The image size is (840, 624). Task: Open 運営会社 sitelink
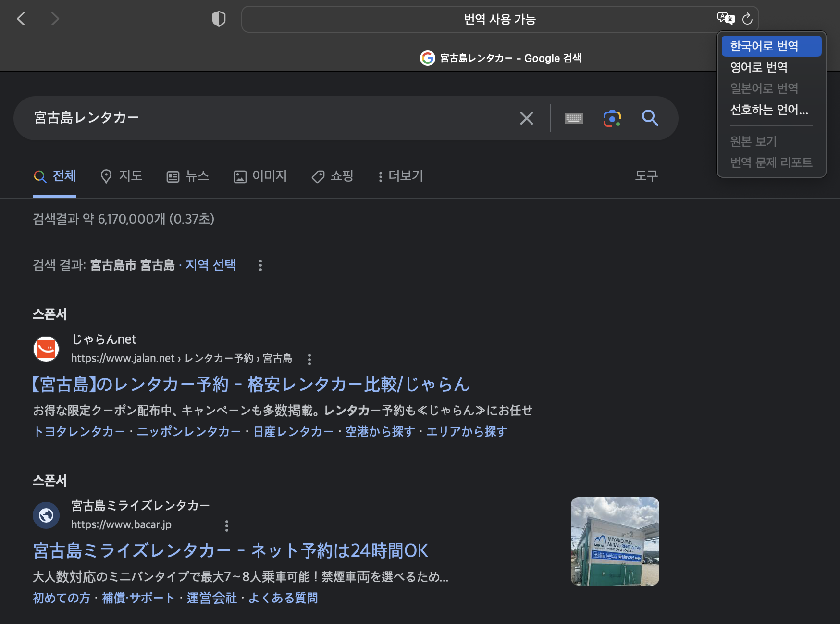pos(211,598)
